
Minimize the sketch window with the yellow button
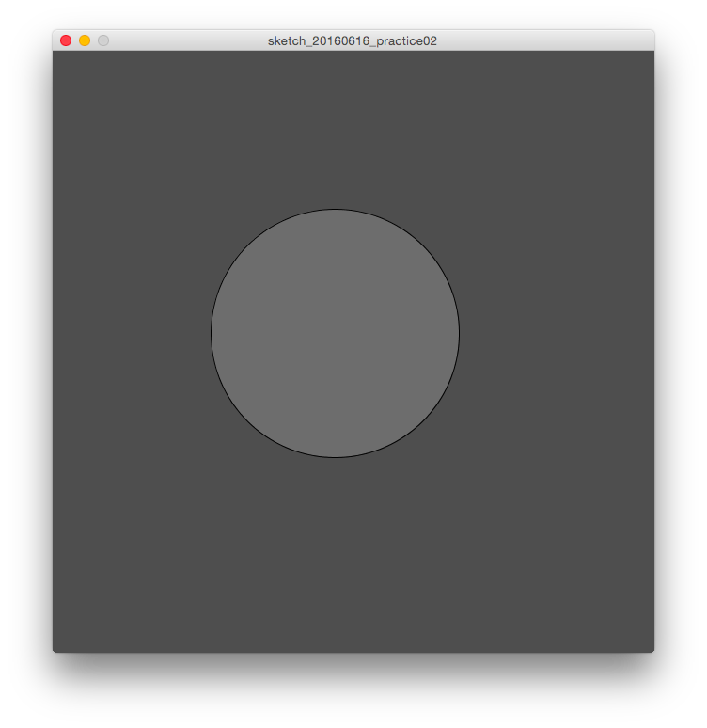point(85,40)
